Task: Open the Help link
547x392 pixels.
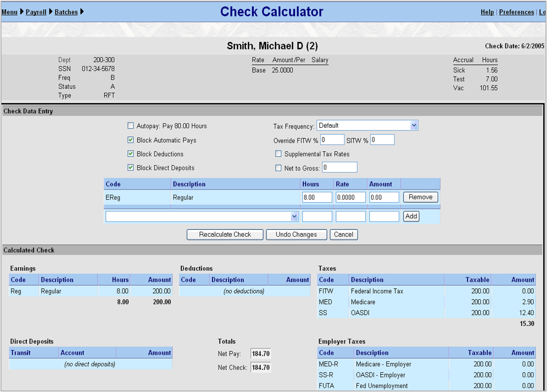Action: (487, 12)
